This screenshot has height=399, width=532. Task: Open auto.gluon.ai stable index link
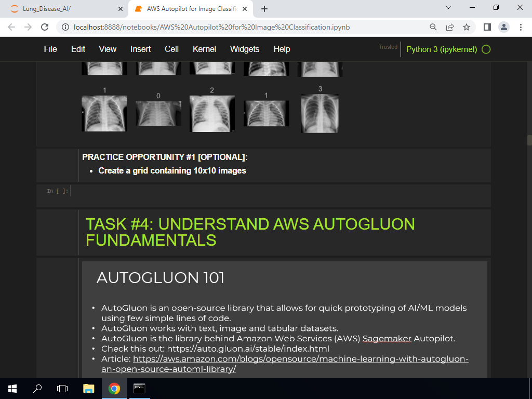click(x=248, y=349)
